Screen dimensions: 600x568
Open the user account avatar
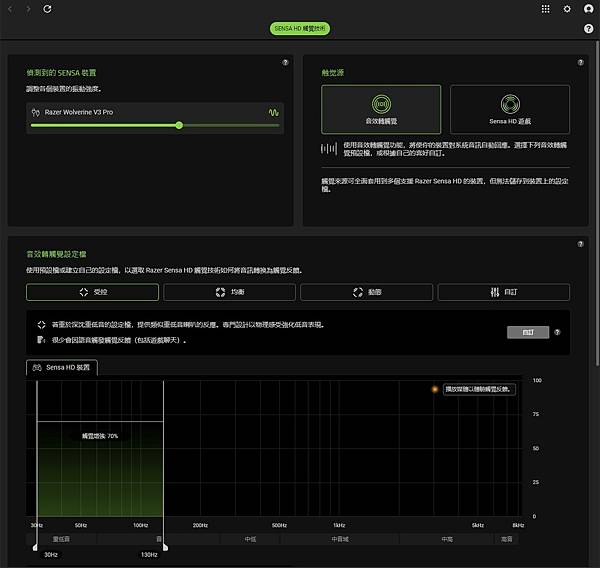click(x=589, y=9)
